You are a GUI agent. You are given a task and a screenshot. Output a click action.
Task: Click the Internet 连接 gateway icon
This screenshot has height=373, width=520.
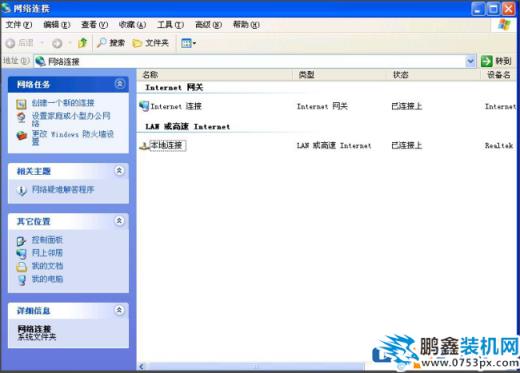(144, 106)
